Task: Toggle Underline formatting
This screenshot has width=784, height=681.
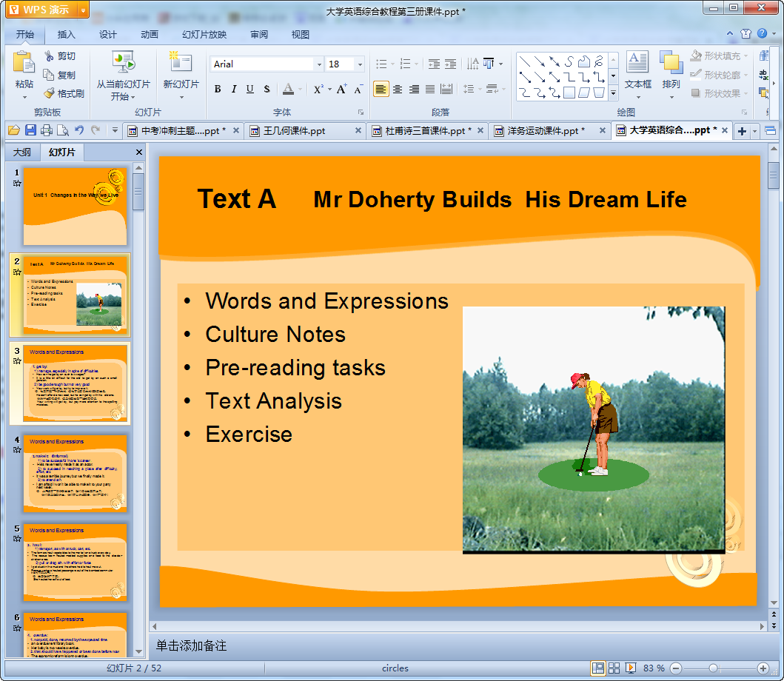Action: pos(250,89)
